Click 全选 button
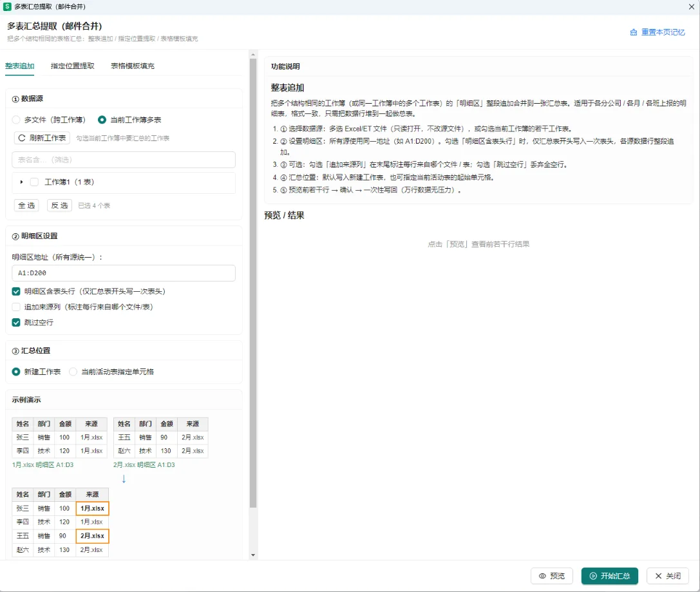Image resolution: width=700 pixels, height=592 pixels. pos(26,205)
